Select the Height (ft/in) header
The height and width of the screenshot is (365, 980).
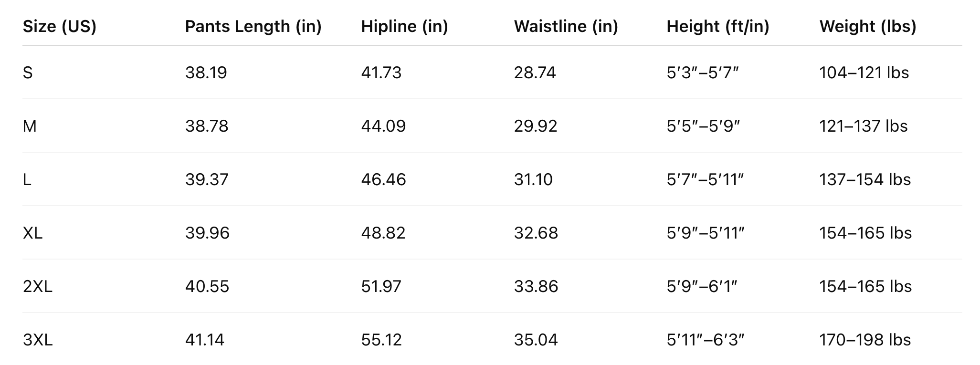[717, 26]
